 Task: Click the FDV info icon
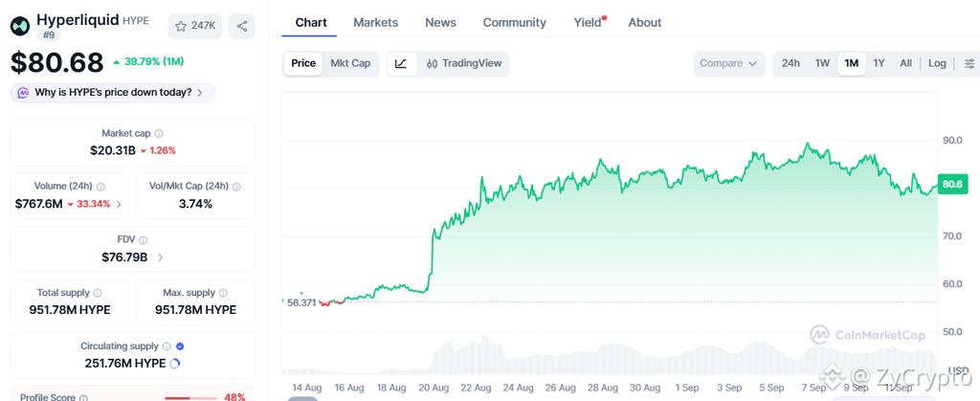tap(144, 240)
